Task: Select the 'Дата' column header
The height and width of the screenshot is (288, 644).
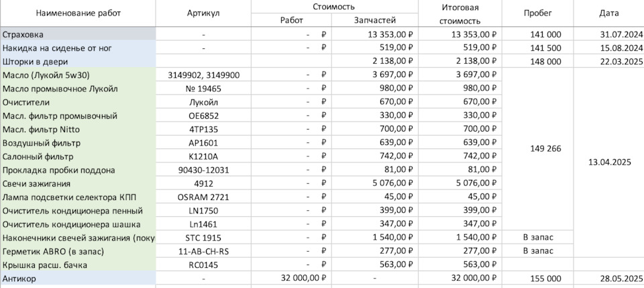Action: click(609, 13)
